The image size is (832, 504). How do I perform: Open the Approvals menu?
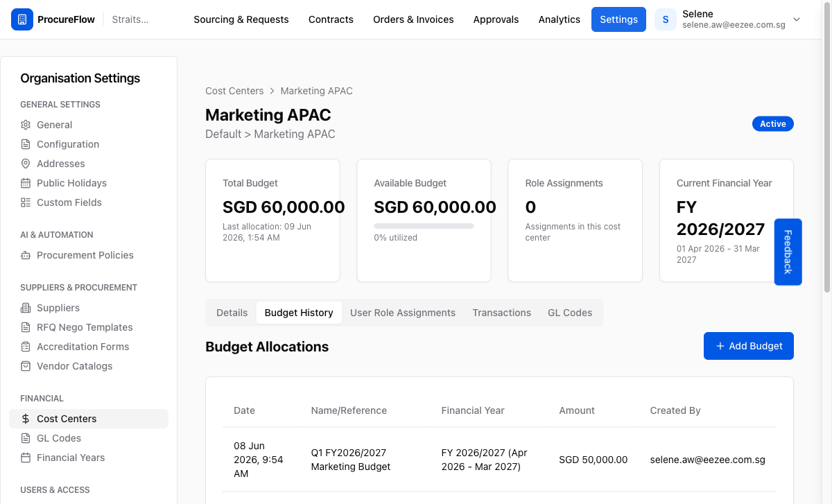(496, 19)
